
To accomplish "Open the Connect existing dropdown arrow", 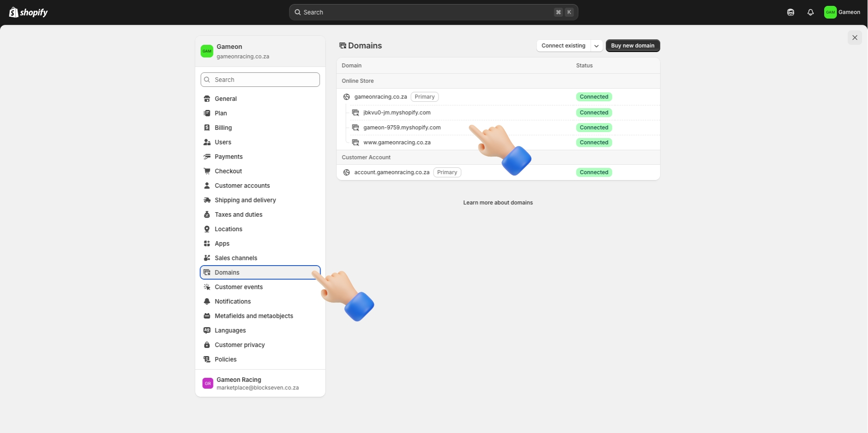I will click(596, 45).
